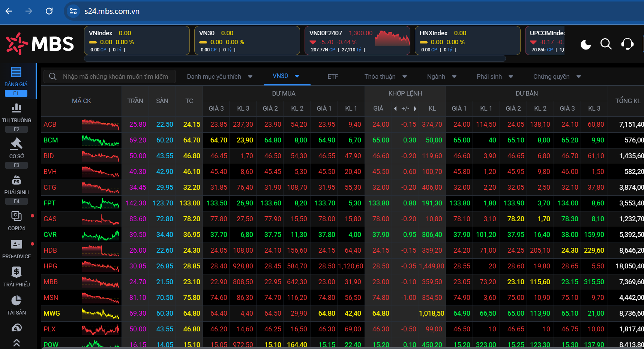Reload the page with the refresh icon
Viewport: 644px width, 349px height.
click(49, 11)
